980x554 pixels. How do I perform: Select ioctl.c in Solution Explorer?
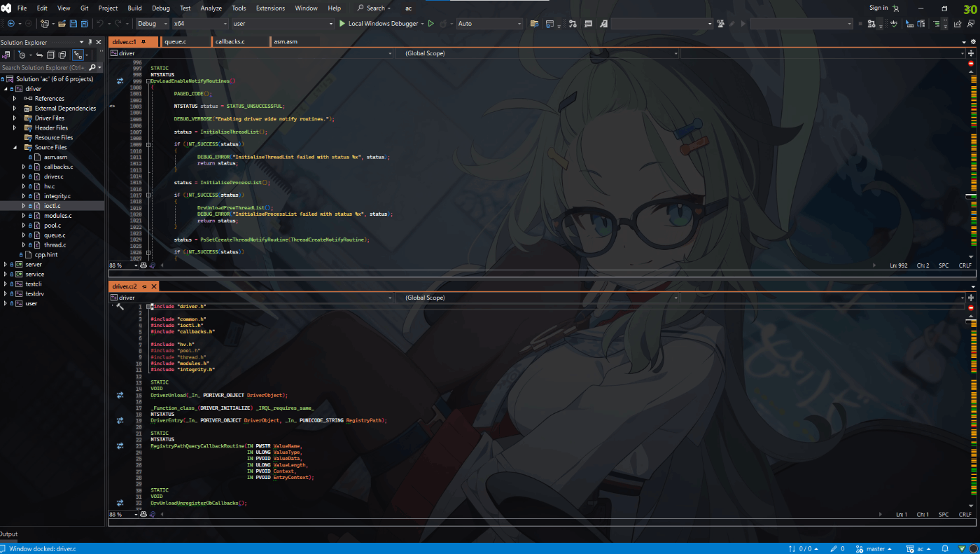(x=52, y=206)
